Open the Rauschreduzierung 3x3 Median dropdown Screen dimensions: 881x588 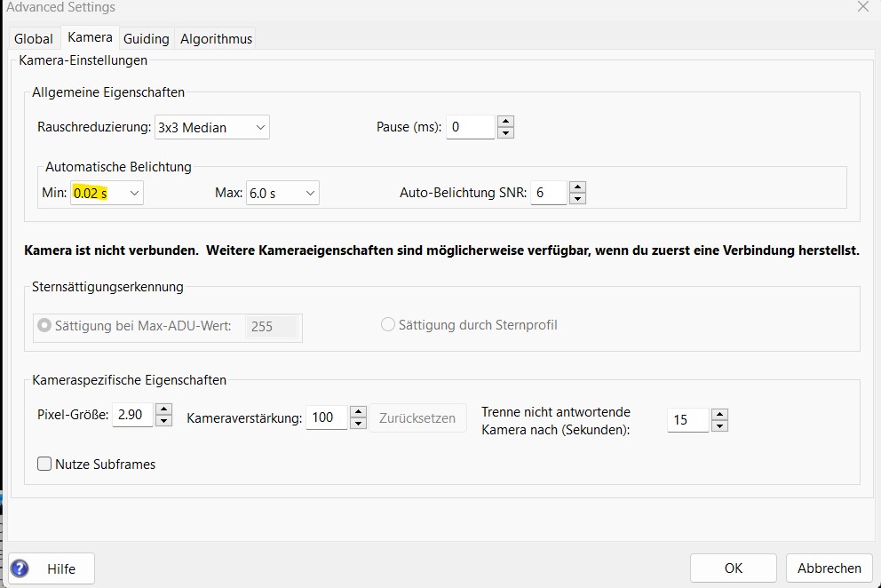212,127
